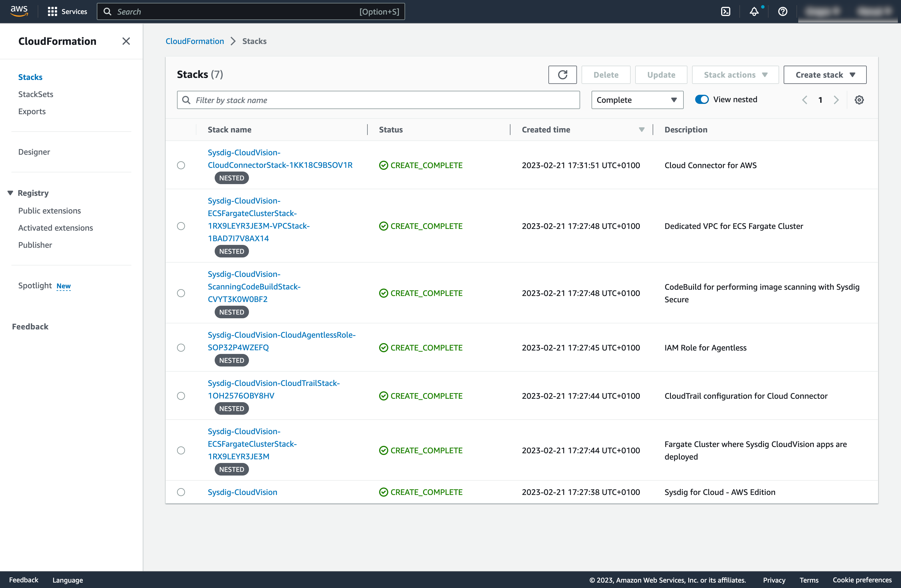
Task: Select the CloudConnectorStack radio button
Action: tap(181, 165)
